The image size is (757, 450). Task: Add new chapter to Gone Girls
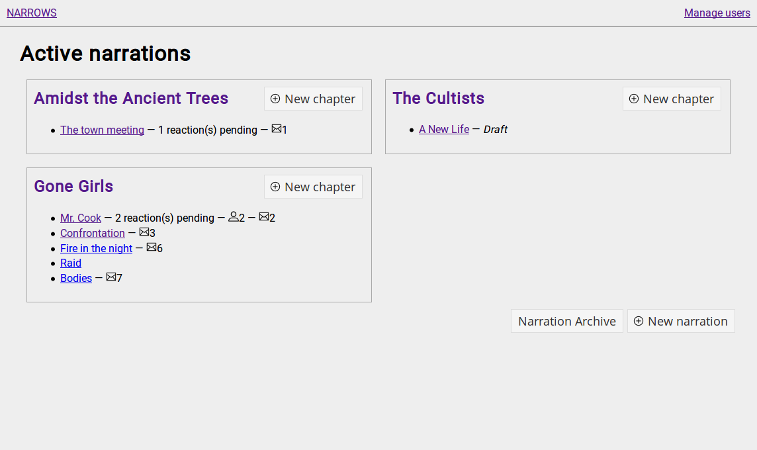click(313, 187)
